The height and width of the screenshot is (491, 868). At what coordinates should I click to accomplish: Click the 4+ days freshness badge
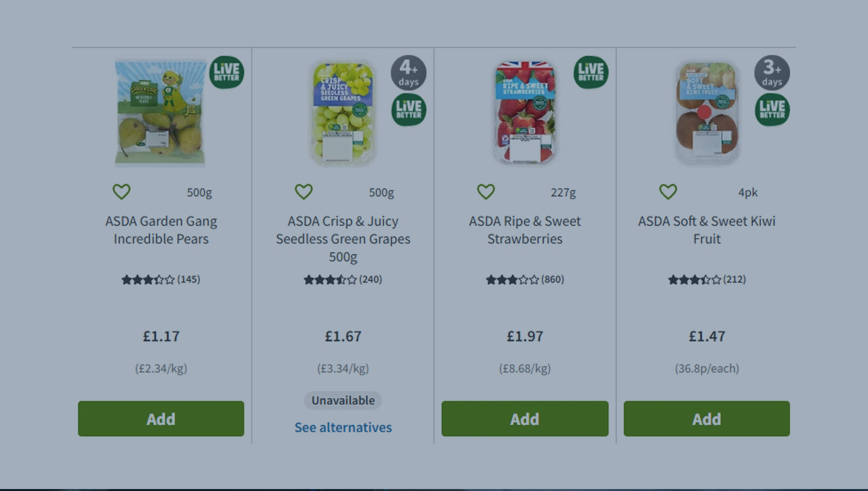(x=408, y=73)
